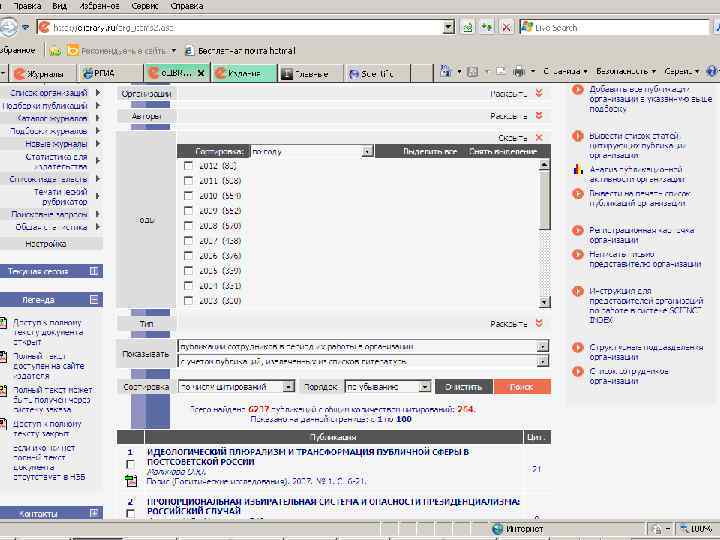Click red icon next to 'Структурные подразделения организации'
The image size is (720, 540).
(578, 347)
